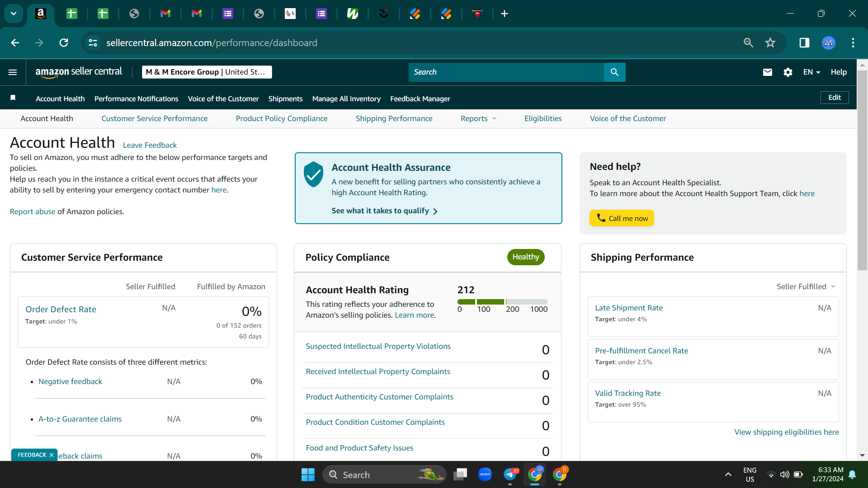Click the battery icon in system tray

(798, 474)
